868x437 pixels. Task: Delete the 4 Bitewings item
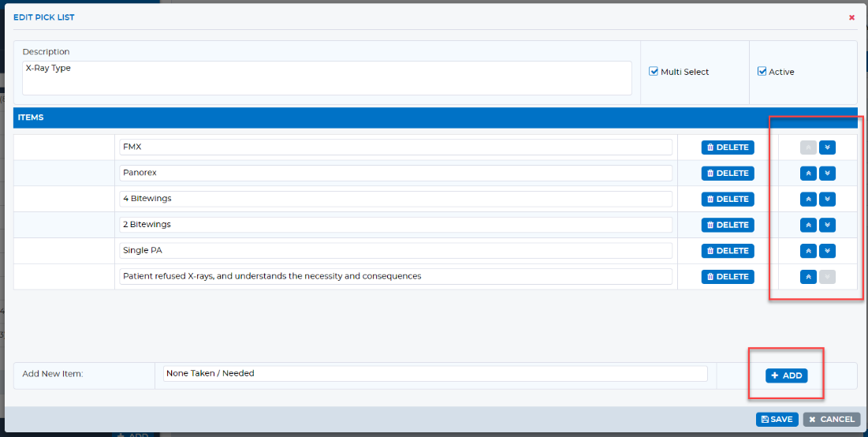(x=728, y=199)
